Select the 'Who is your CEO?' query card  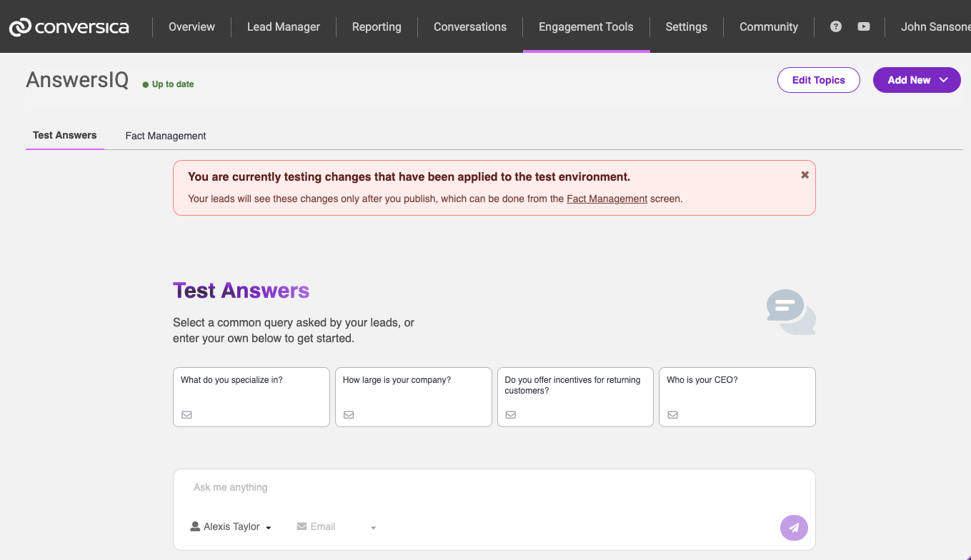(x=737, y=393)
